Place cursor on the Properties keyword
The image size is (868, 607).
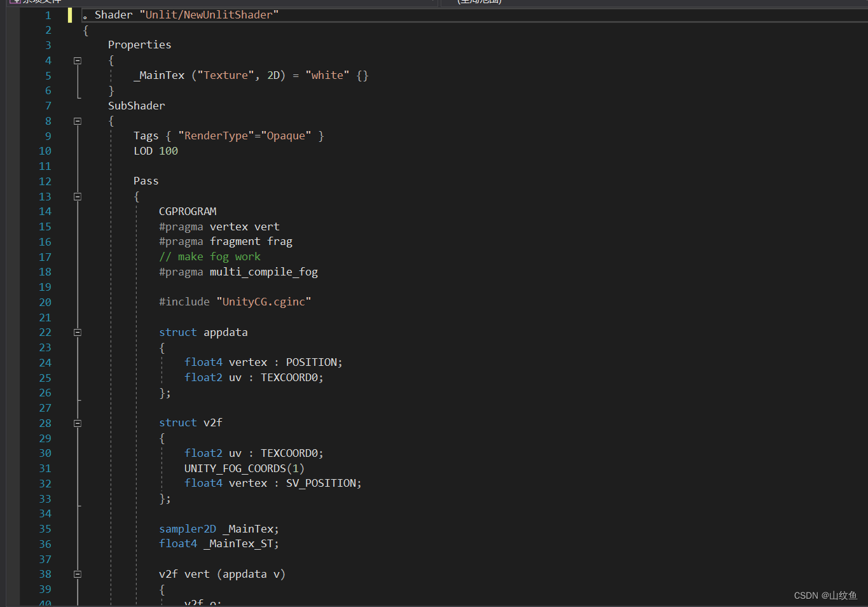tap(139, 45)
